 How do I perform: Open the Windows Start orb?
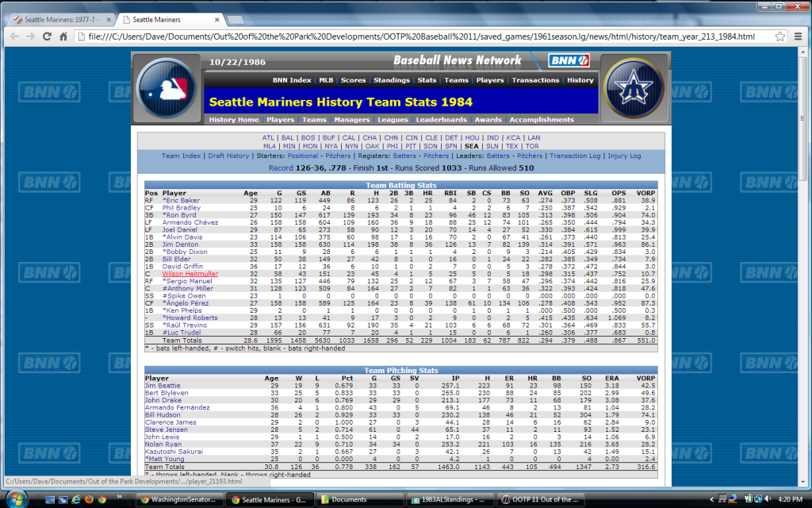16,499
